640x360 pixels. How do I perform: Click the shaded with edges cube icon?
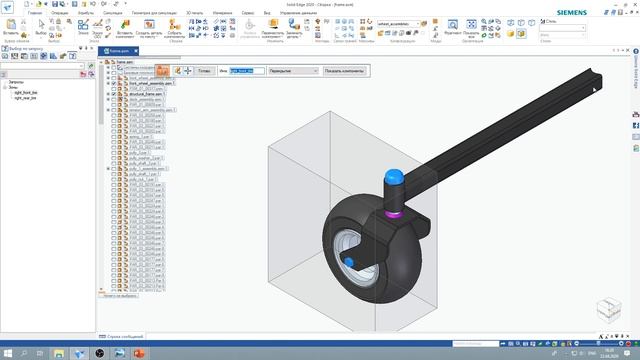pyautogui.click(x=521, y=33)
